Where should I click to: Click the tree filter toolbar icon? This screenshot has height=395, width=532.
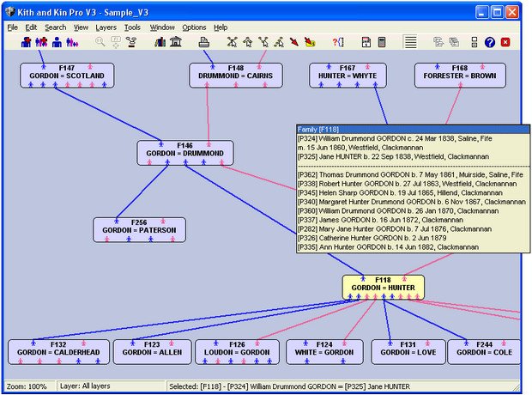coord(131,42)
